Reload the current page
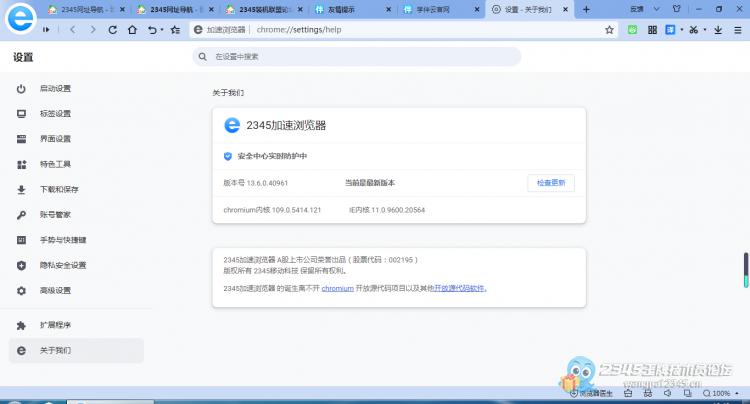The height and width of the screenshot is (404, 750). pyautogui.click(x=112, y=30)
